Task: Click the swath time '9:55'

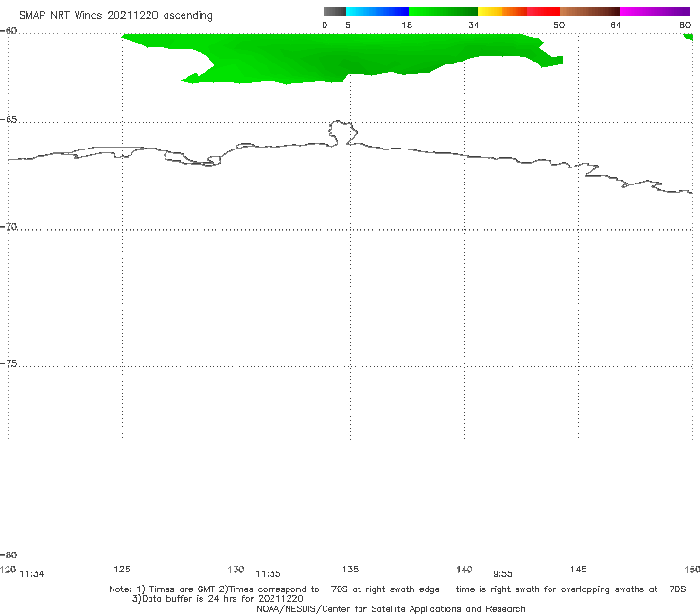Action: (x=502, y=574)
